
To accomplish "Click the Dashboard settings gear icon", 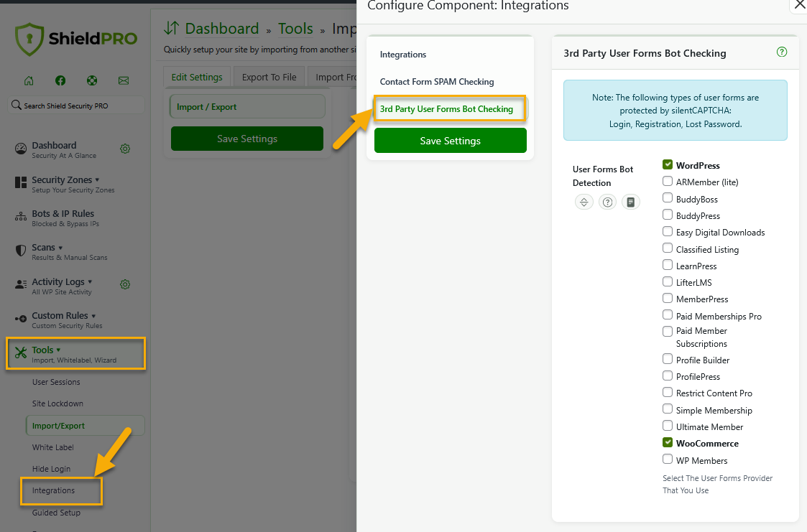I will pyautogui.click(x=125, y=148).
